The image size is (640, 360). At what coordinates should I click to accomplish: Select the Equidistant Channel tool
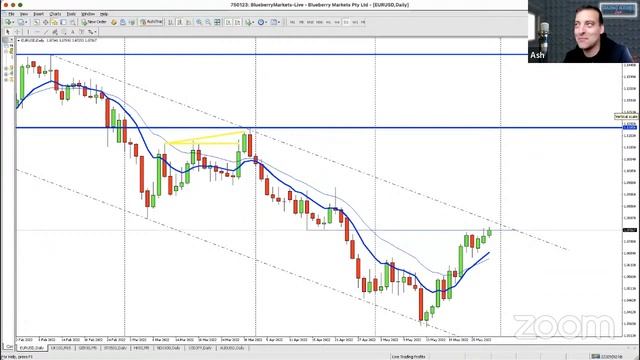(x=54, y=32)
